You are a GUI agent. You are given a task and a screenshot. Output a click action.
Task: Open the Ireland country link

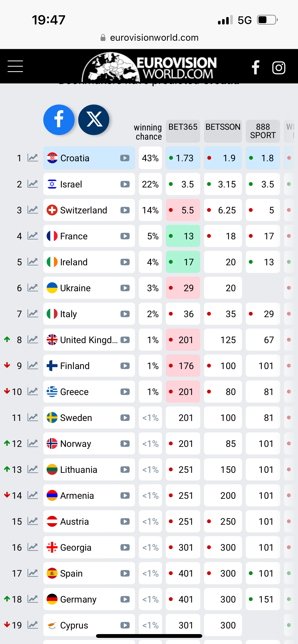point(74,262)
